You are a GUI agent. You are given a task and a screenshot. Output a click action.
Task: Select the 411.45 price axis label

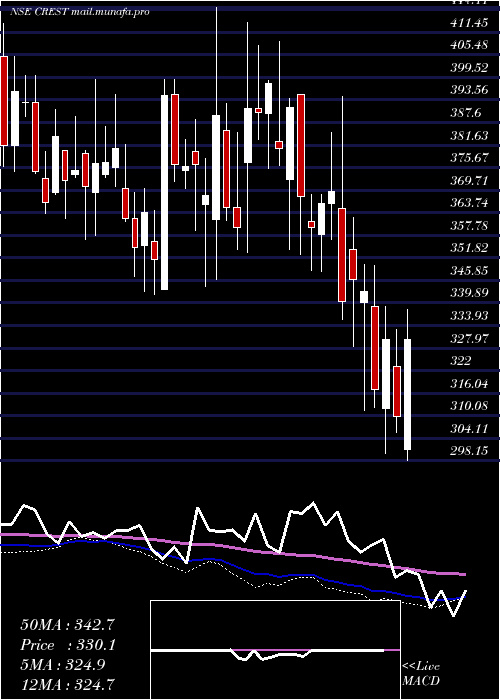[469, 23]
